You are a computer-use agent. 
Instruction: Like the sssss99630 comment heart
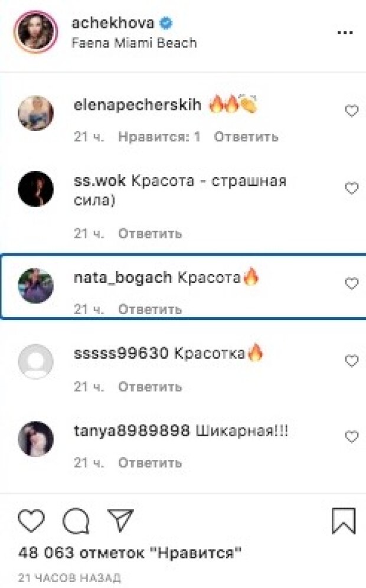[x=351, y=361]
